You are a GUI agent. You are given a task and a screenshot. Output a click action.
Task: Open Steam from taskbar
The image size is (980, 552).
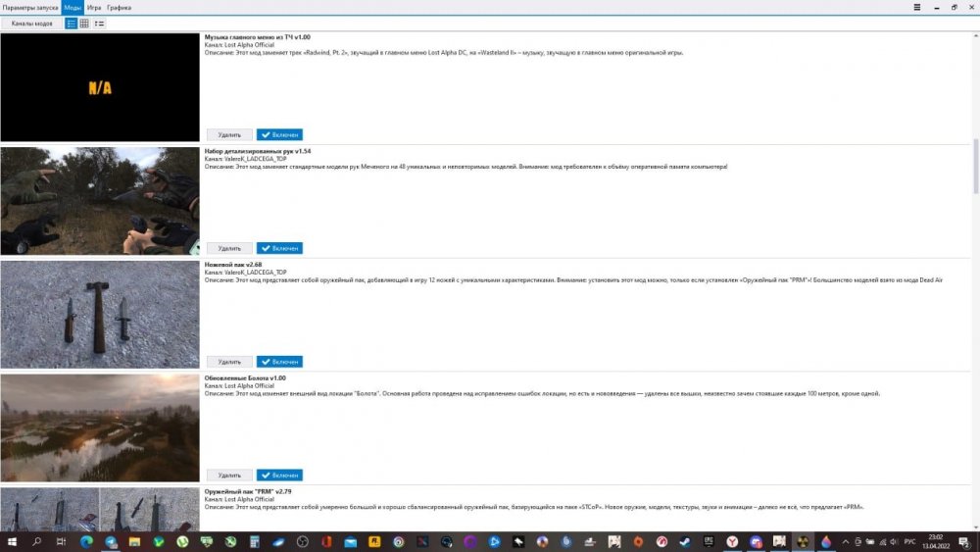pos(686,541)
